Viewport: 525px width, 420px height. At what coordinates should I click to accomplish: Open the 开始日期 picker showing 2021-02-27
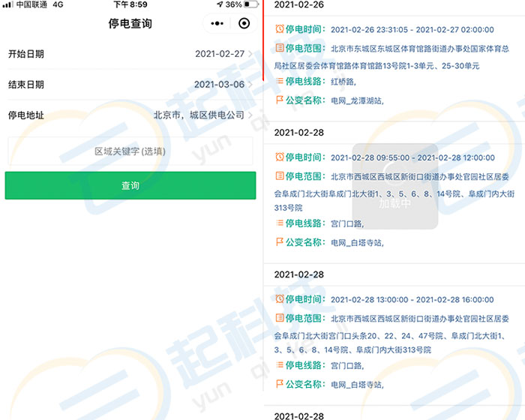(130, 54)
